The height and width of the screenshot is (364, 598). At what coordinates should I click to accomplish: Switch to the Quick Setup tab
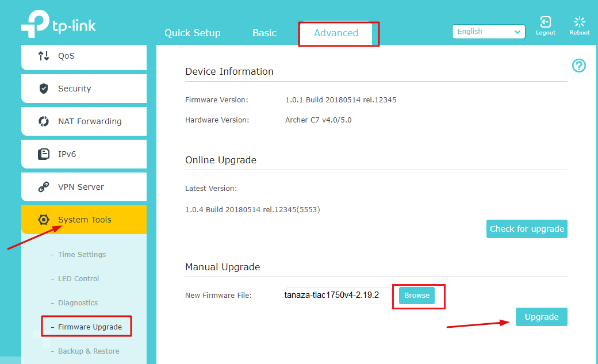pos(192,33)
